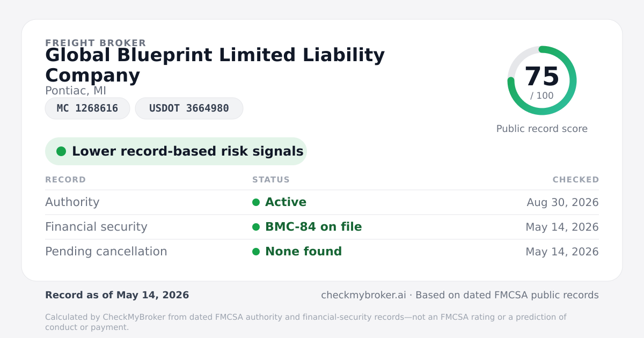Click the green dot beside None found
Viewport: 644px width, 338px height.
256,252
